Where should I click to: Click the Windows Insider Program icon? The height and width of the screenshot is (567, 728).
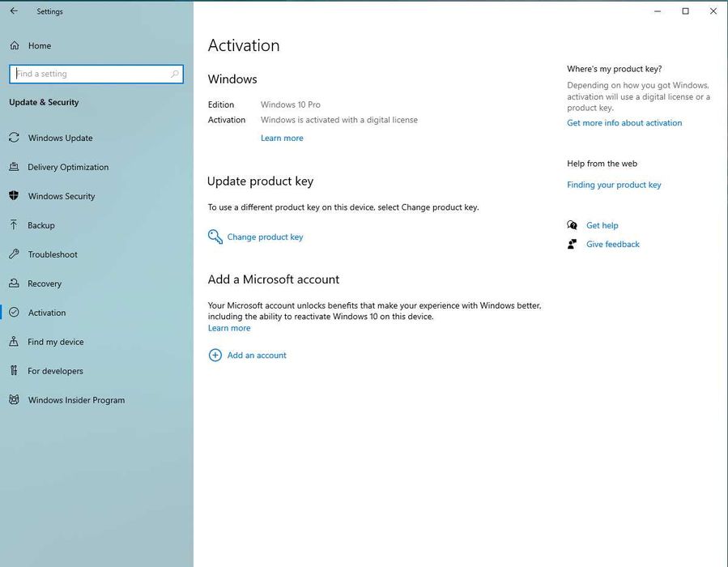click(14, 400)
